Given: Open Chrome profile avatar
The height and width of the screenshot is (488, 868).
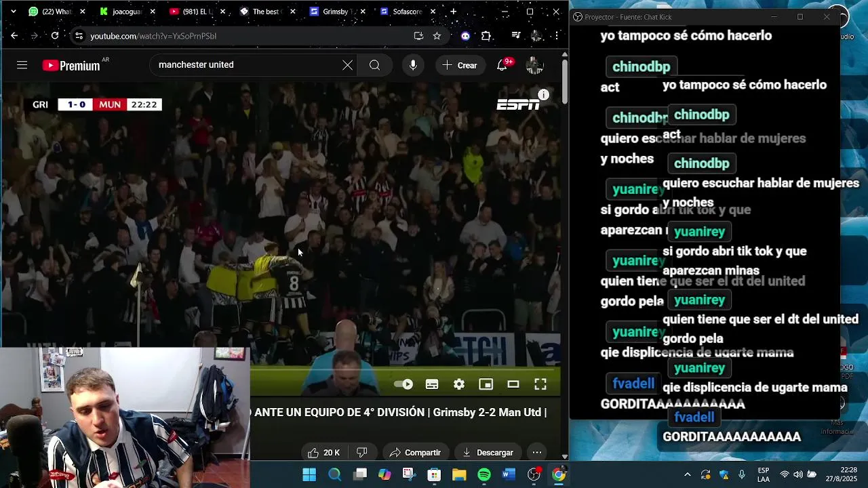Looking at the screenshot, I should (536, 36).
